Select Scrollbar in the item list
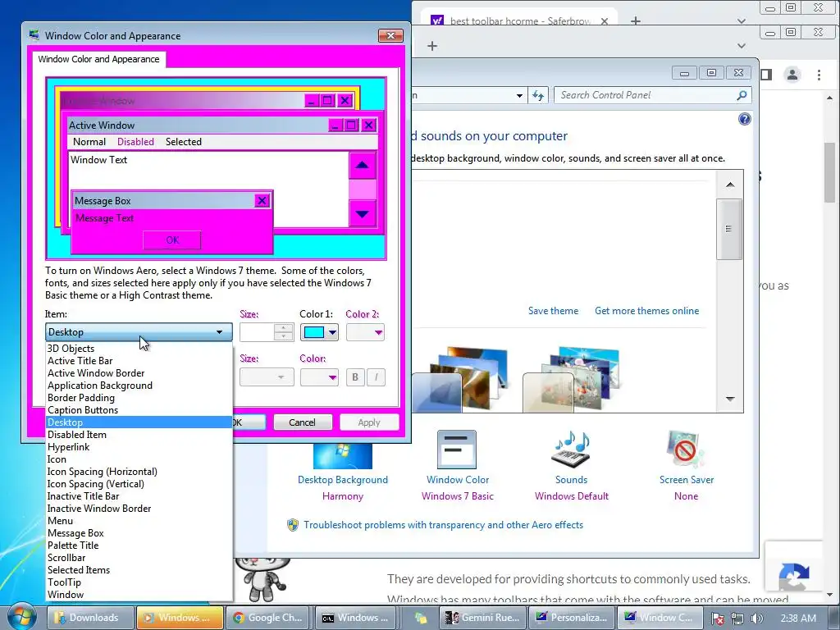The height and width of the screenshot is (630, 840). [139, 558]
